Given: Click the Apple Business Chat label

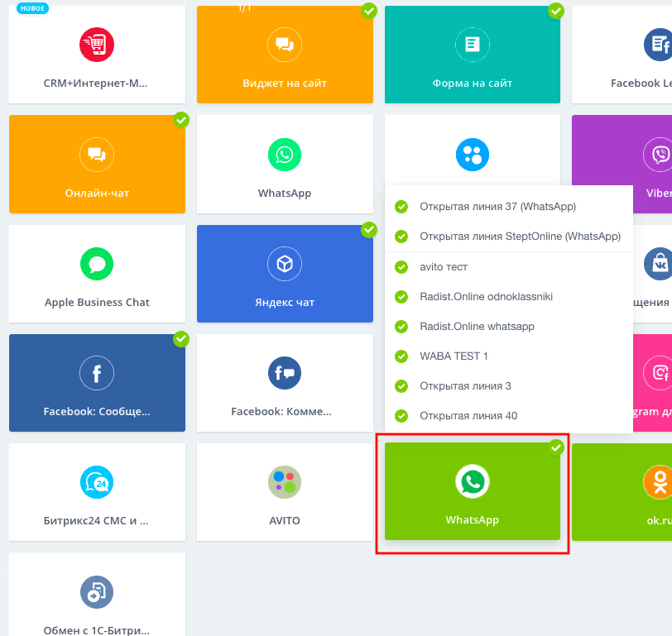Looking at the screenshot, I should (x=97, y=303).
